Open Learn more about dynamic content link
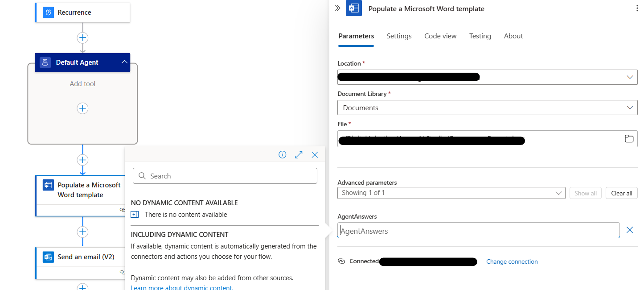Image resolution: width=644 pixels, height=290 pixels. (x=181, y=287)
